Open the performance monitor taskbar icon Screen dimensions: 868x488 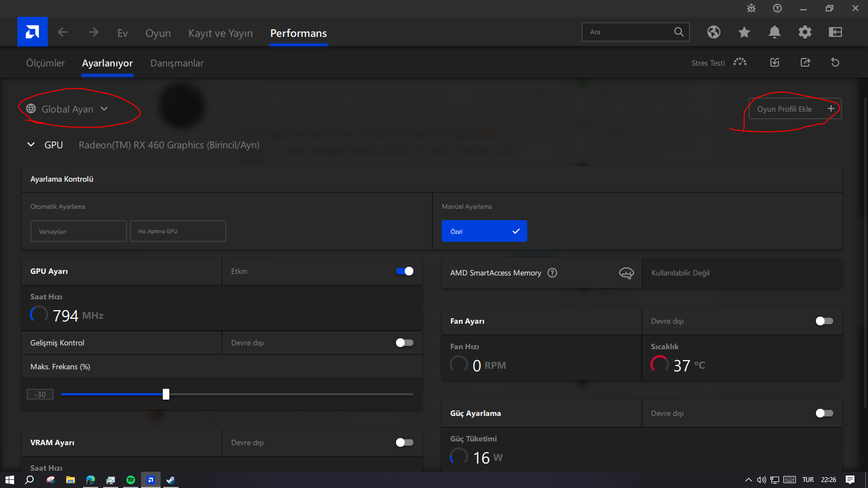pyautogui.click(x=111, y=480)
